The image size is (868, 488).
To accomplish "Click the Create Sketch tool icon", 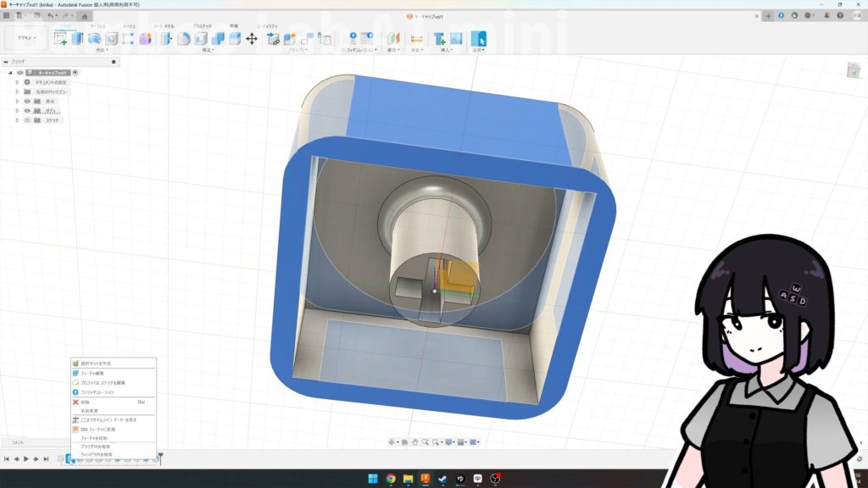I will click(x=61, y=38).
